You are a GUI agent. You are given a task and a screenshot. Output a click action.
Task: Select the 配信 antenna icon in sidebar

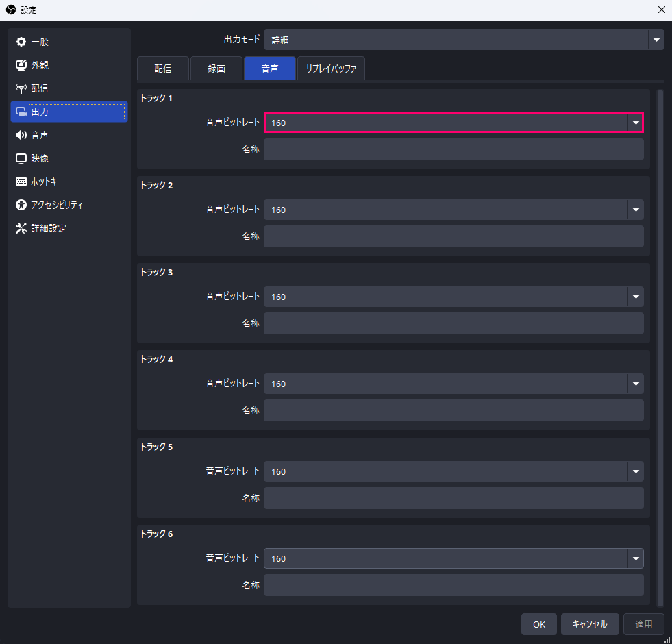click(x=21, y=88)
